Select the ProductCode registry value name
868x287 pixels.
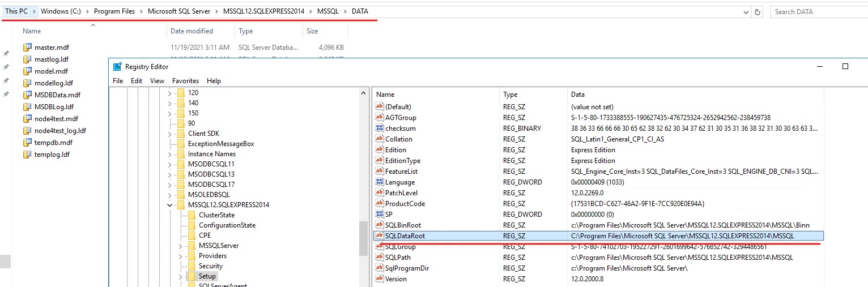click(405, 204)
